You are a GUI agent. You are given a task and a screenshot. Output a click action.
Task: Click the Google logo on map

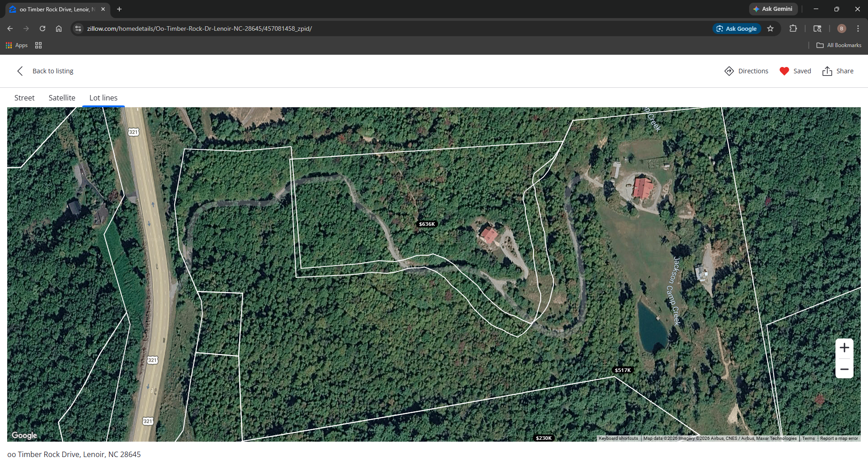pos(24,435)
